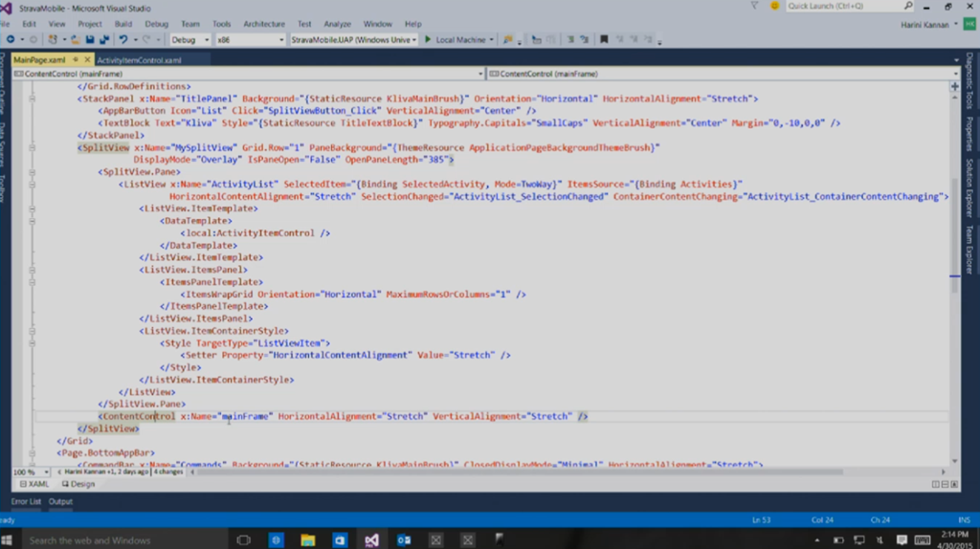Click the Save All icon
The width and height of the screenshot is (980, 549).
(104, 39)
